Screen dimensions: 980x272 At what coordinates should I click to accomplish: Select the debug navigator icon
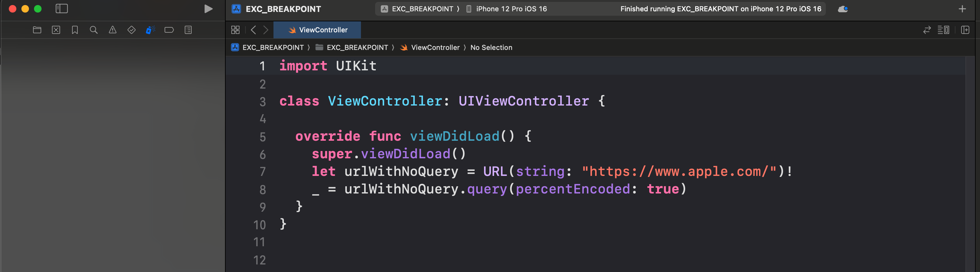[150, 30]
